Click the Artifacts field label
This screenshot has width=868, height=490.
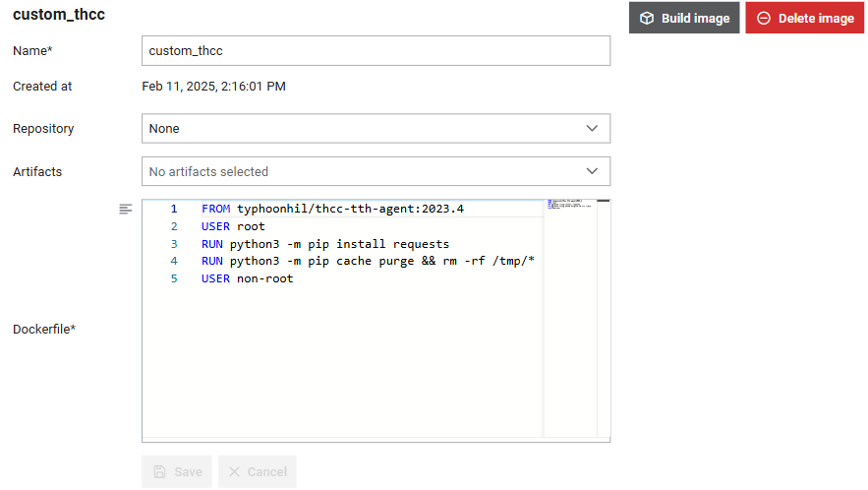[37, 172]
